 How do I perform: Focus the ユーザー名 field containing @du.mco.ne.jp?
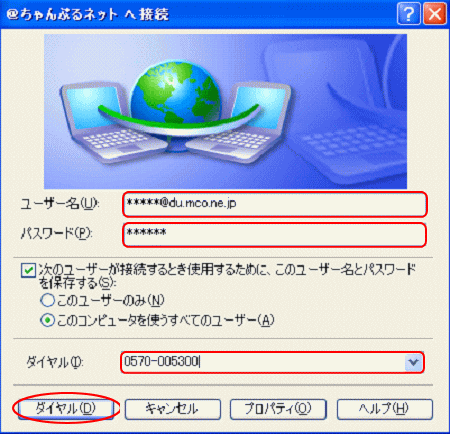[275, 204]
